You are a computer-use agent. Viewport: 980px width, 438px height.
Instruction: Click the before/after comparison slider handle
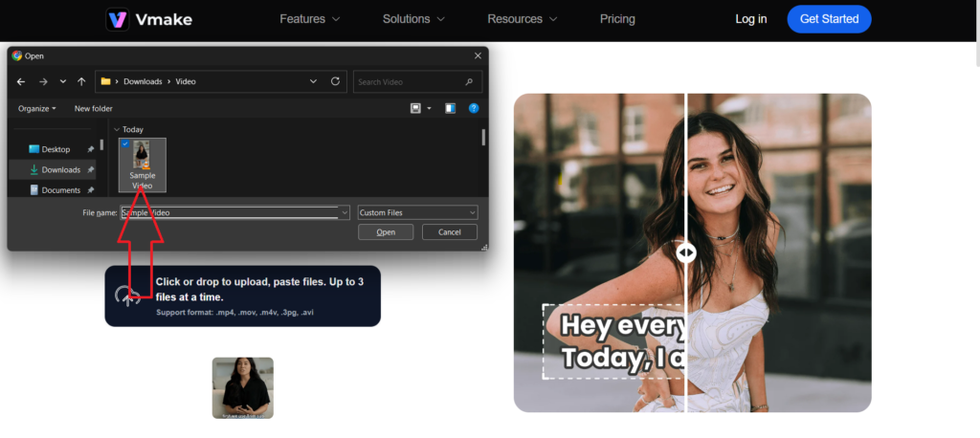(686, 252)
